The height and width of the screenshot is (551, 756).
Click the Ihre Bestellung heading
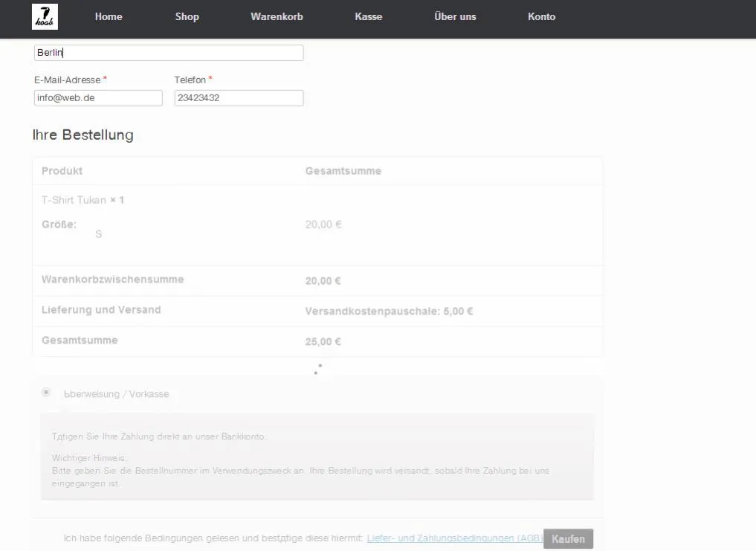coord(83,135)
